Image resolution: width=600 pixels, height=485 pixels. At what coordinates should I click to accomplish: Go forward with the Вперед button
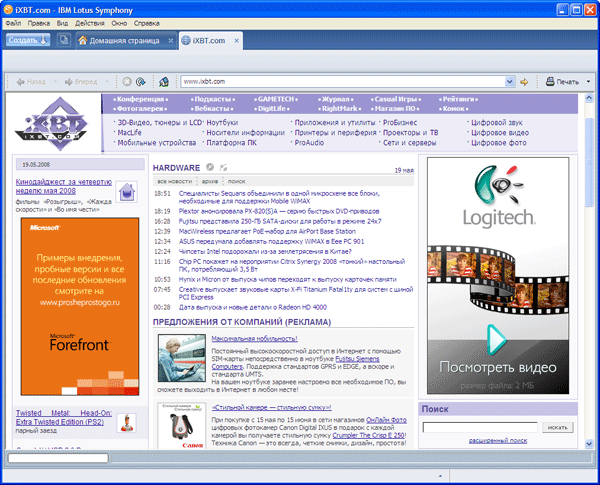81,82
